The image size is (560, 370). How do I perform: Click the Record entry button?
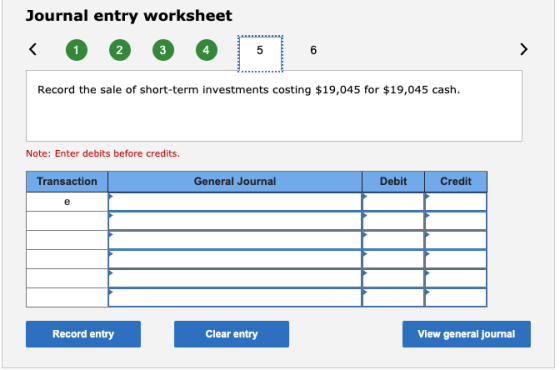tap(83, 334)
